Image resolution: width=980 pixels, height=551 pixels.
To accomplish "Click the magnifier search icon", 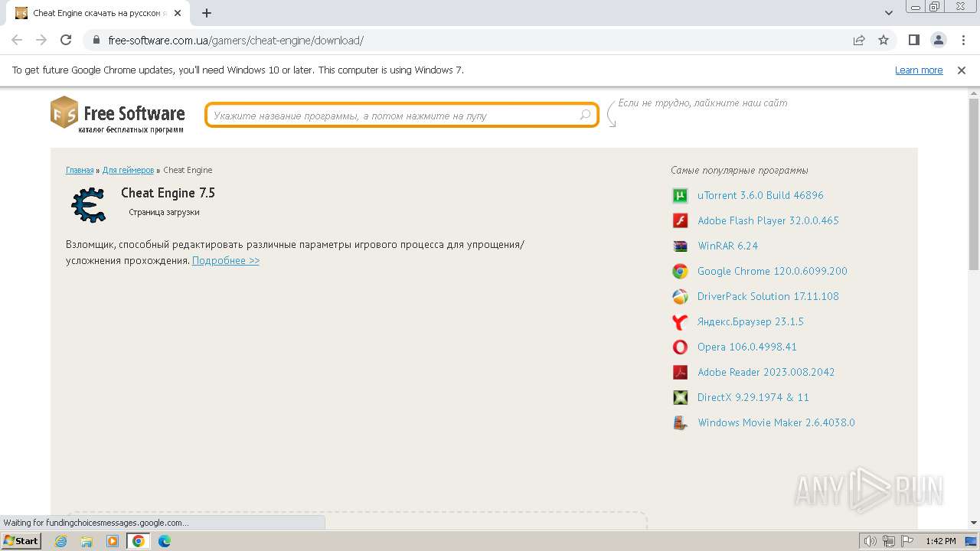I will (x=585, y=116).
